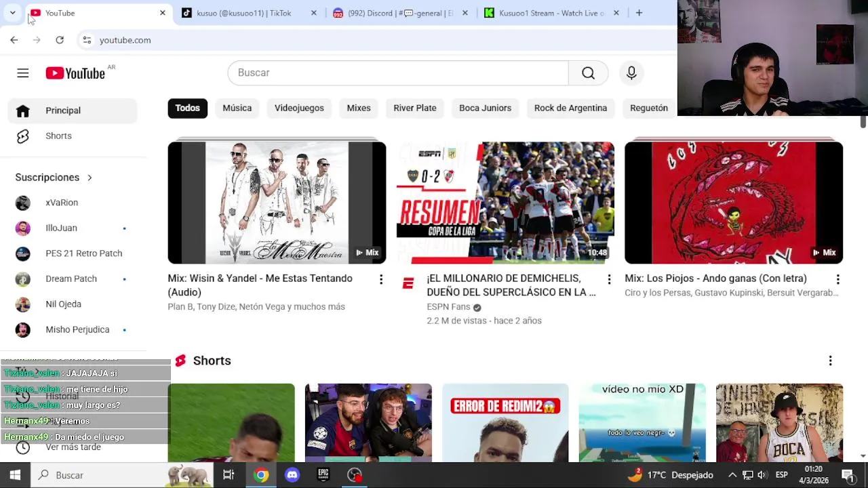This screenshot has height=488, width=868.
Task: Open the Boca jersey short
Action: [779, 422]
